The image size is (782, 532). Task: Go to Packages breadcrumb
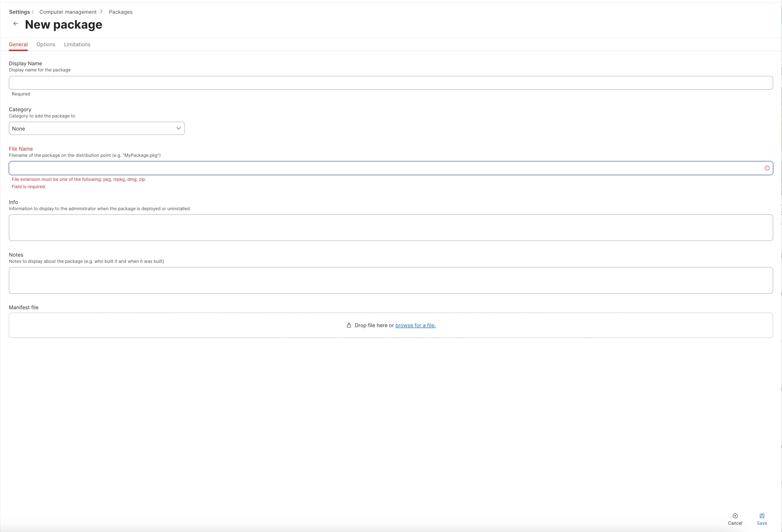coord(120,12)
